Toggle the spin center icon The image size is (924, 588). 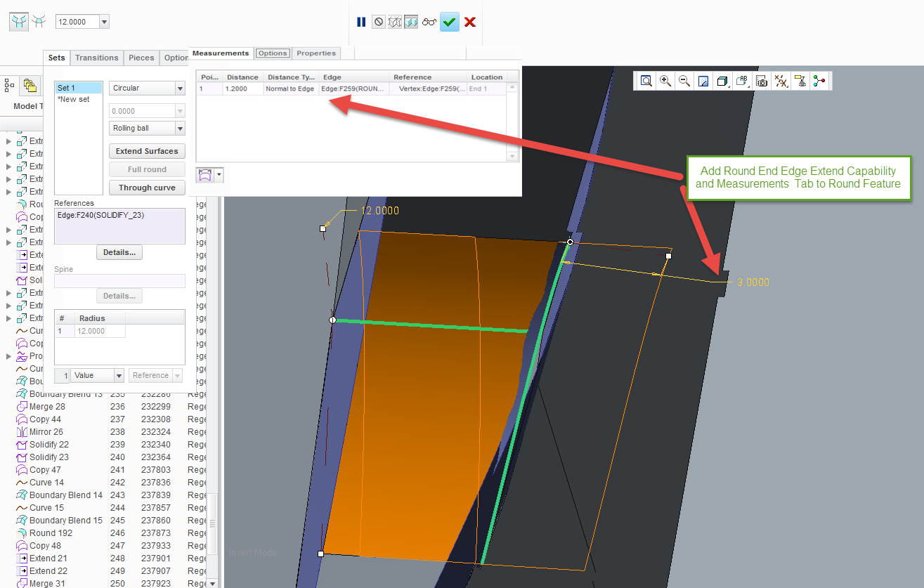pos(819,81)
